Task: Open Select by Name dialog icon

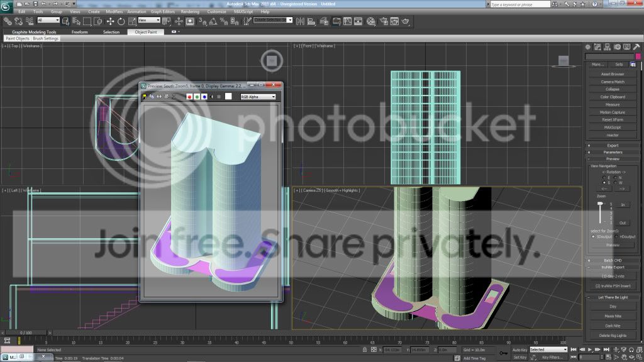Action: 76,21
